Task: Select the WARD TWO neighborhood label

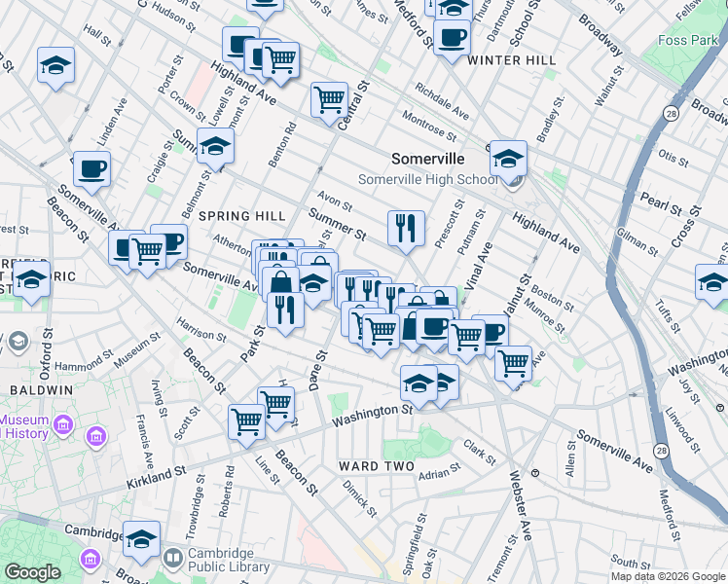Action: [377, 466]
